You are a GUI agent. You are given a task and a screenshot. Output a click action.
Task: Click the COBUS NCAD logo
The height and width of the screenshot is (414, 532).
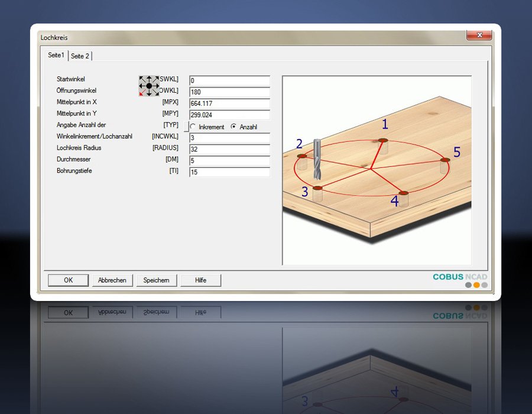[460, 280]
